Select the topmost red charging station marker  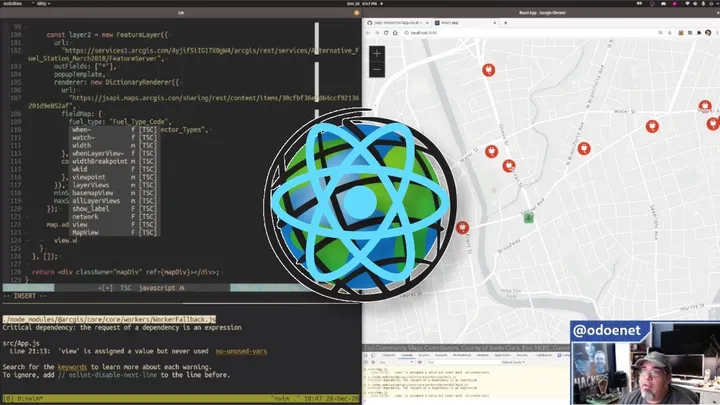click(489, 70)
